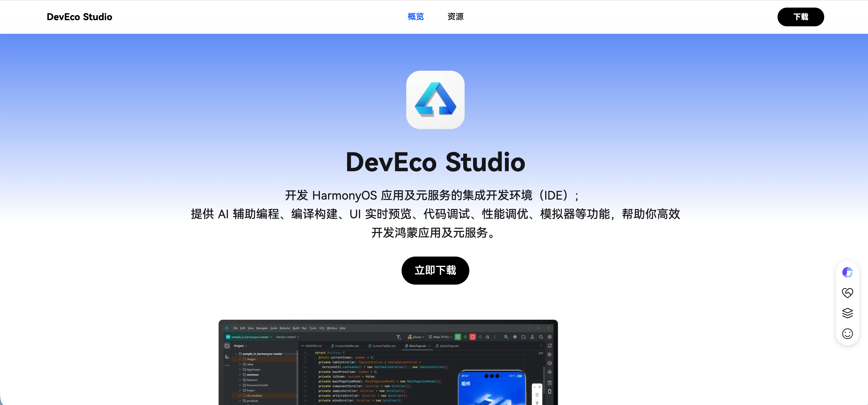Click the phone emulator preview in IDE screenshot
The height and width of the screenshot is (405, 868).
click(x=491, y=388)
